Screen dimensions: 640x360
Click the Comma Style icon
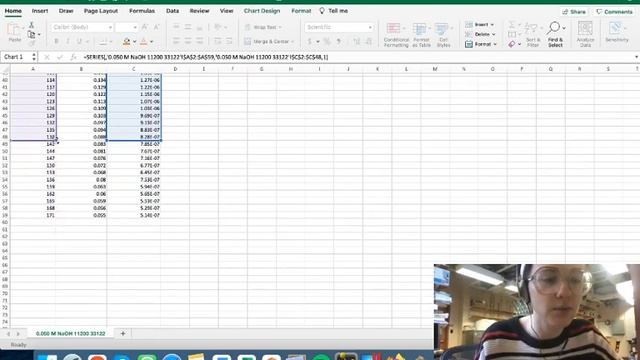339,41
